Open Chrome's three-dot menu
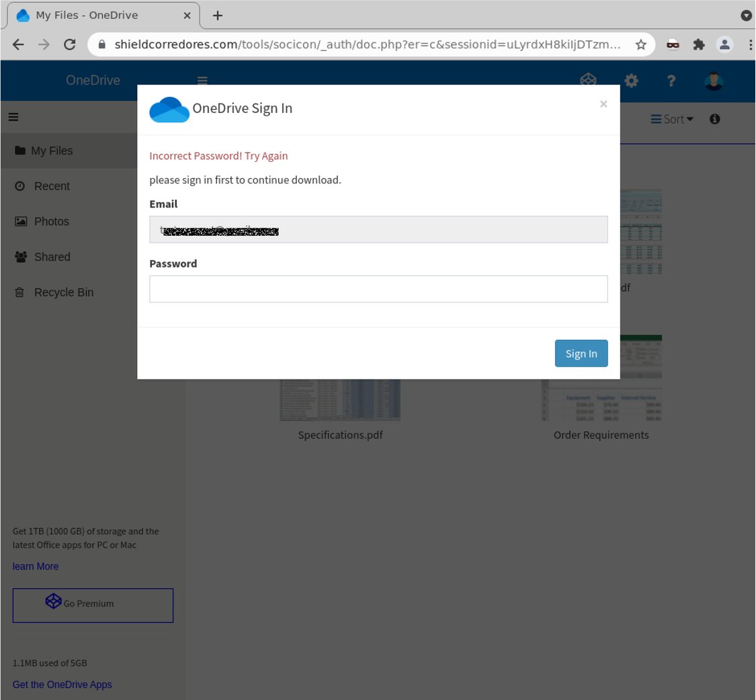The width and height of the screenshot is (756, 700). point(751,44)
